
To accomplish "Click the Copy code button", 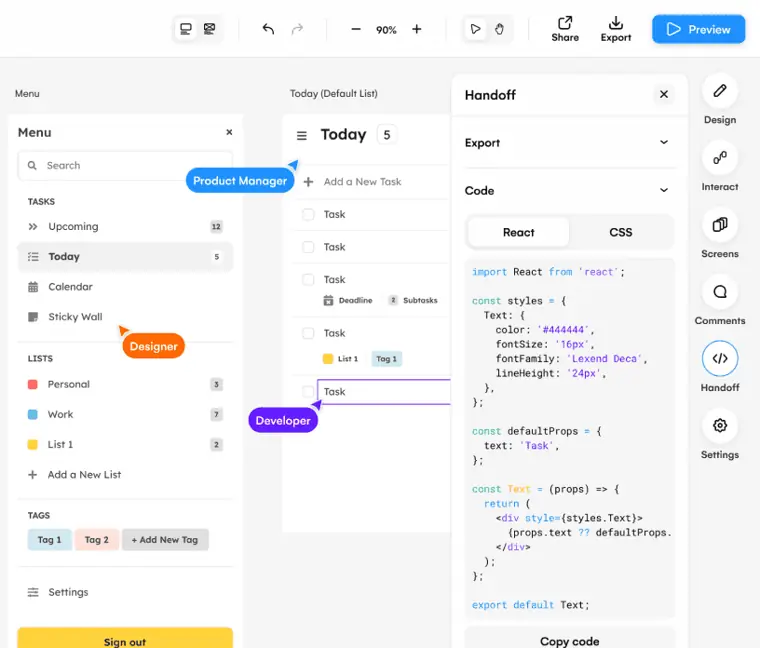I will click(x=570, y=640).
